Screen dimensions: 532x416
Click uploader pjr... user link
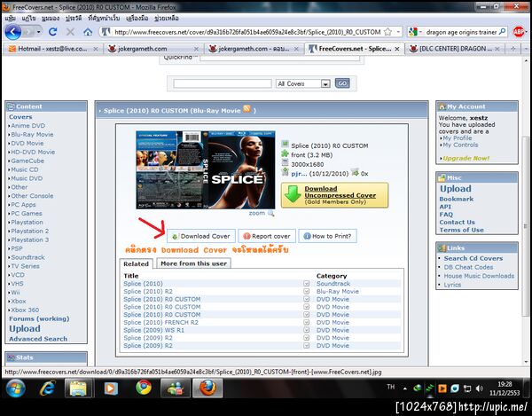coord(299,174)
